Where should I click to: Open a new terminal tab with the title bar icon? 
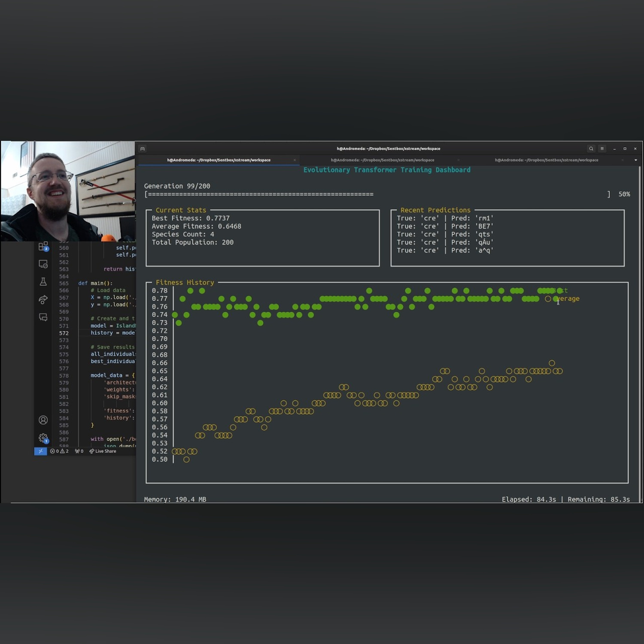(143, 149)
